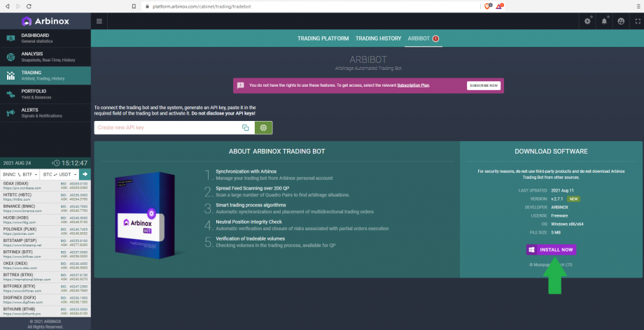Reload the browser page

pyautogui.click(x=29, y=6)
